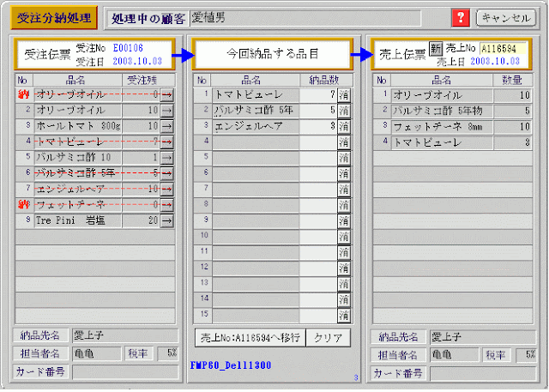Click the 売上No:A116594へ移行 button
The image size is (549, 392).
(250, 338)
